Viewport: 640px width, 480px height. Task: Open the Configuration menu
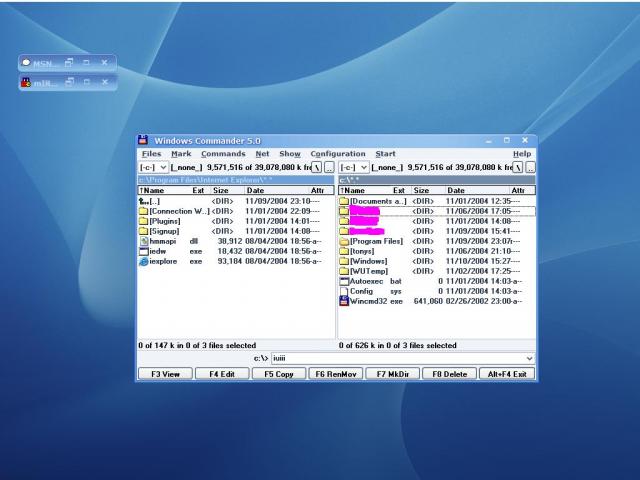[x=338, y=154]
